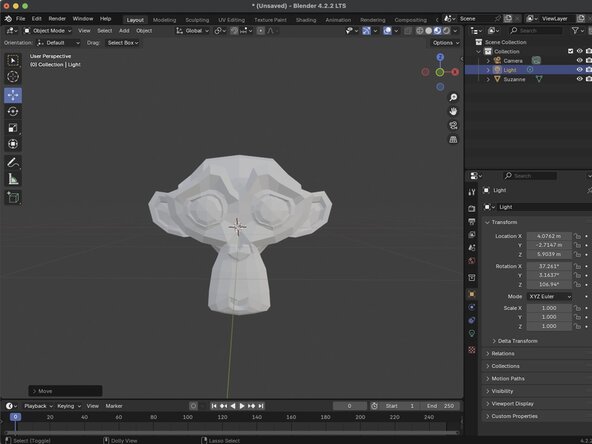Select the Select Box tool icon
592x444 pixels.
[x=13, y=60]
